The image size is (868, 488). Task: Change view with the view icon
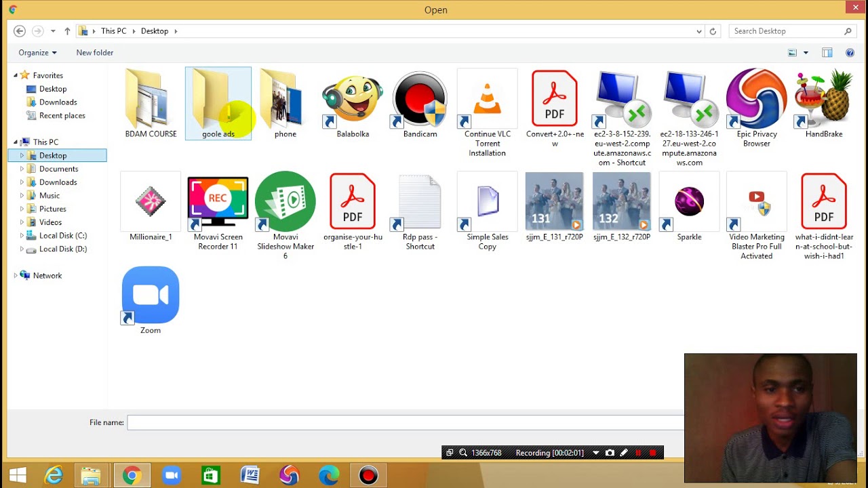792,53
